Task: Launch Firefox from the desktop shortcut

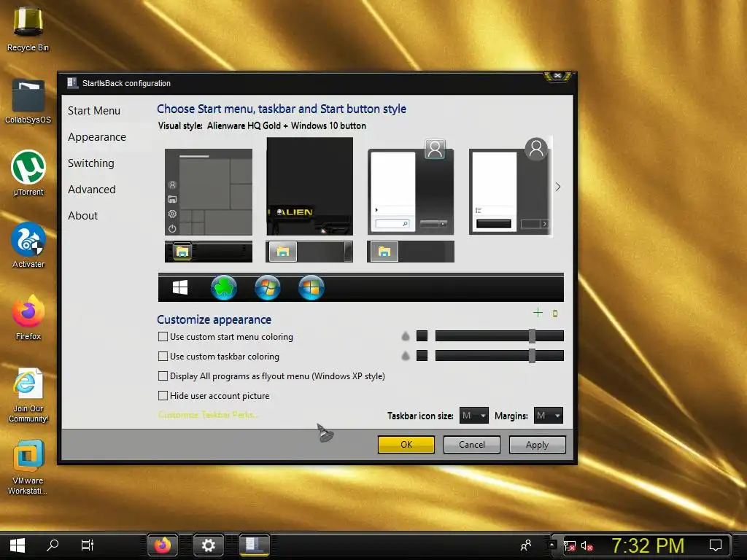Action: [28, 318]
